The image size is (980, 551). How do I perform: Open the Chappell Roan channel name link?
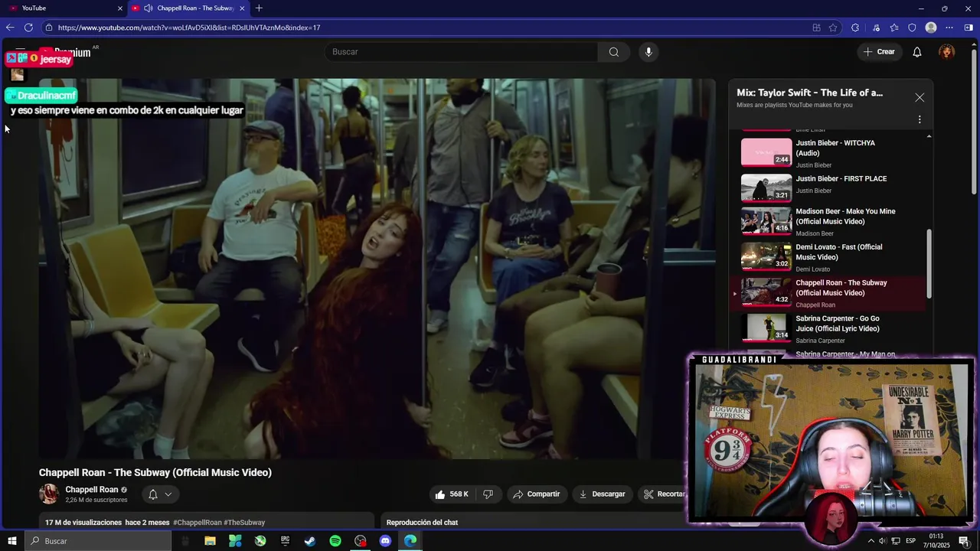click(x=92, y=490)
